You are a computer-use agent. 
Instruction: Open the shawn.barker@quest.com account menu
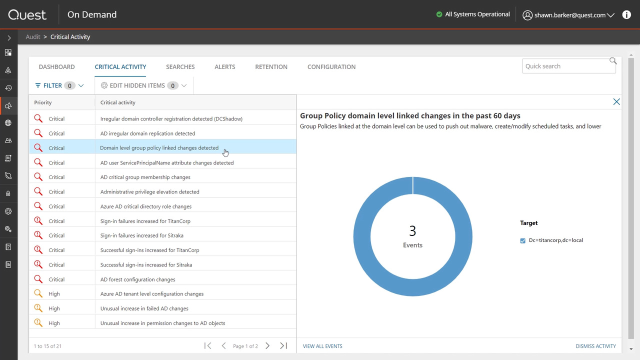tap(569, 15)
